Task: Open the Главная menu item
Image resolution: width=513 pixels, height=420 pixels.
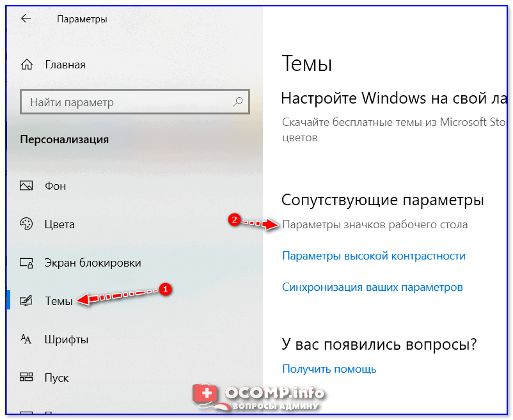Action: click(65, 65)
